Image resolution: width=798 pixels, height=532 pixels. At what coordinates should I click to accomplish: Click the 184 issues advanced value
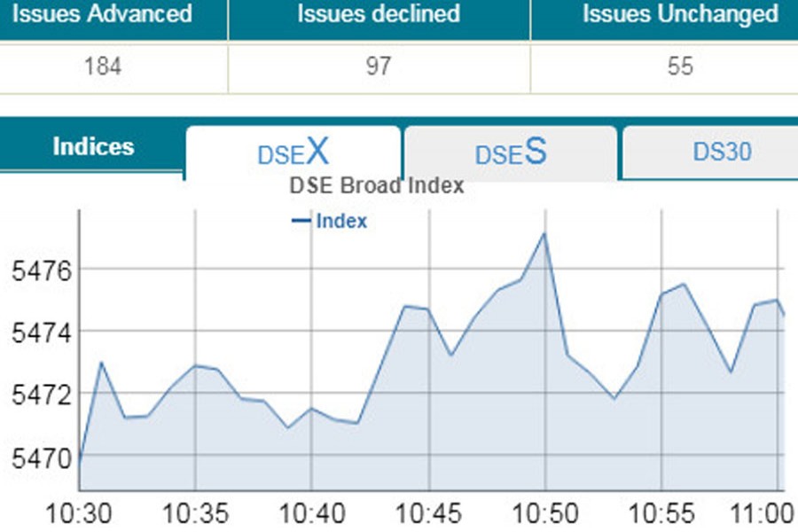click(103, 66)
